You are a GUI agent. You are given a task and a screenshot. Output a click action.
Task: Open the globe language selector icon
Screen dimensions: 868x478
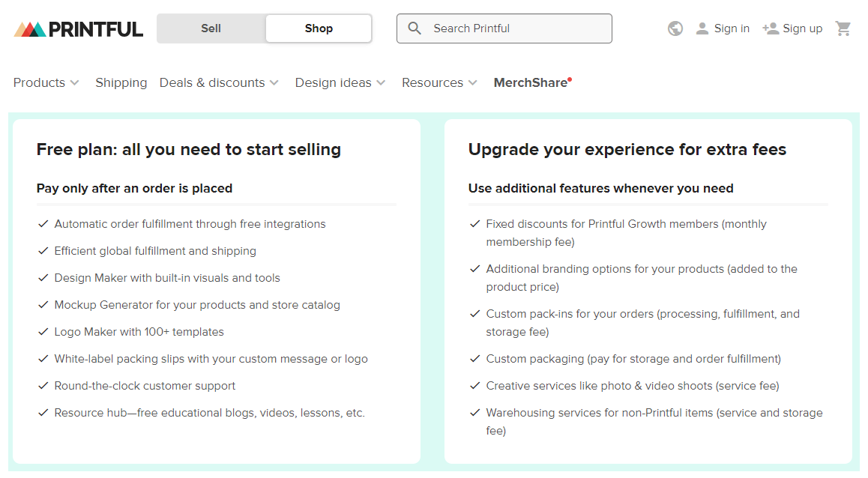pyautogui.click(x=675, y=28)
